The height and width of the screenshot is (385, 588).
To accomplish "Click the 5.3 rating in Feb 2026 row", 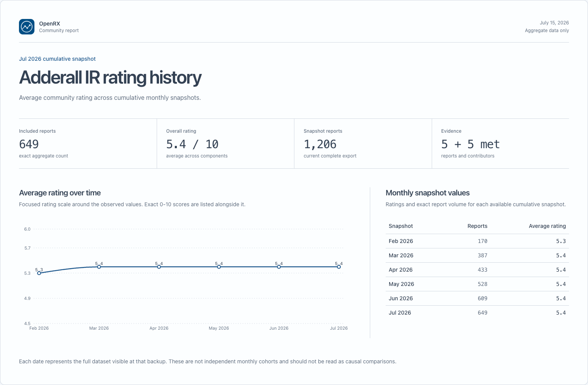I will click(x=561, y=241).
